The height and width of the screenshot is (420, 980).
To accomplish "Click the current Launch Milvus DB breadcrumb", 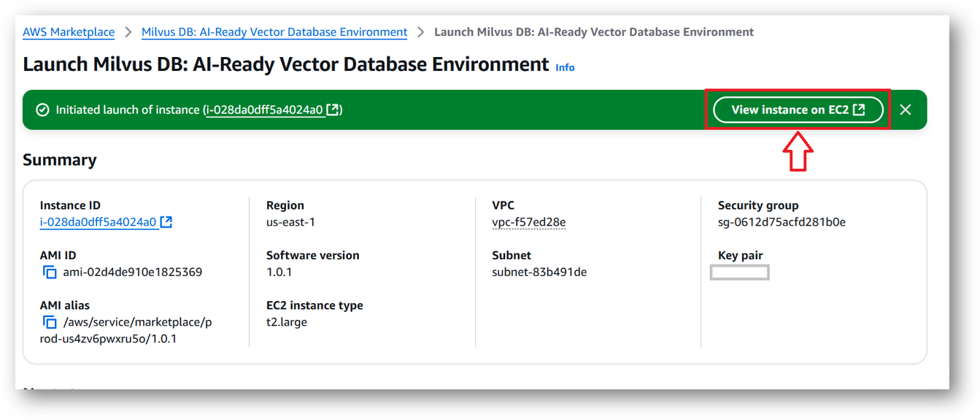I will (x=594, y=32).
